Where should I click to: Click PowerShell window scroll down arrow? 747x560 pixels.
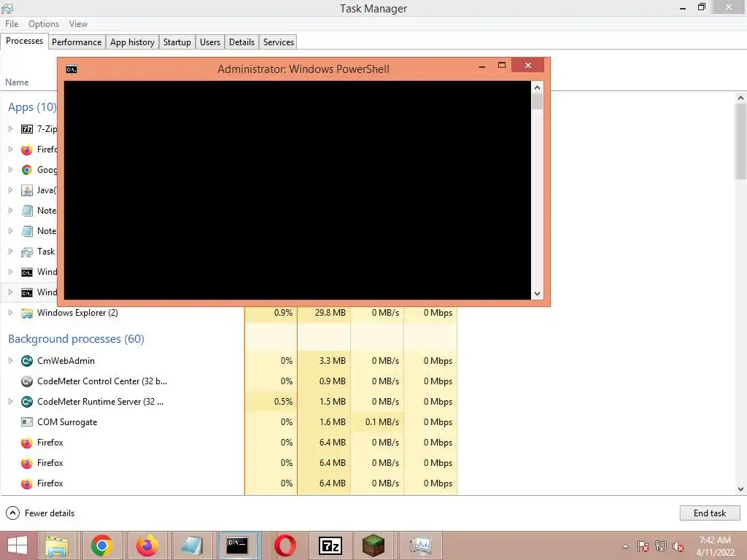click(x=538, y=294)
